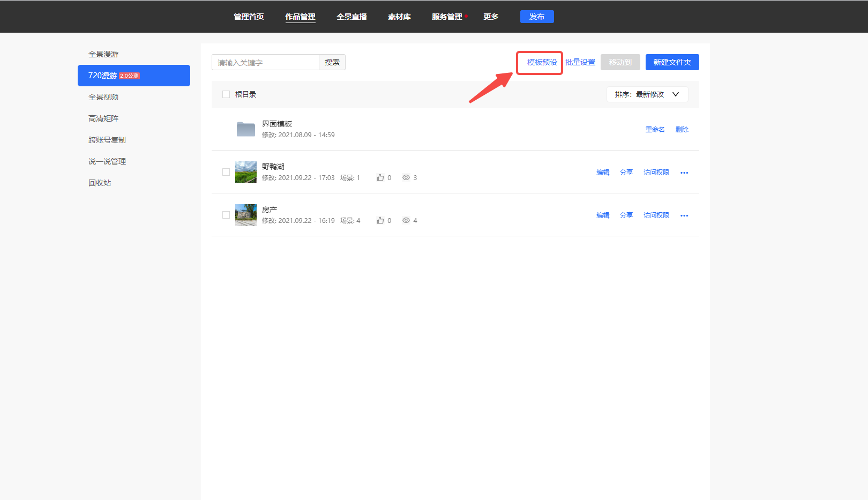Click the blue 新建文件夹 button
This screenshot has width=868, height=500.
click(672, 62)
